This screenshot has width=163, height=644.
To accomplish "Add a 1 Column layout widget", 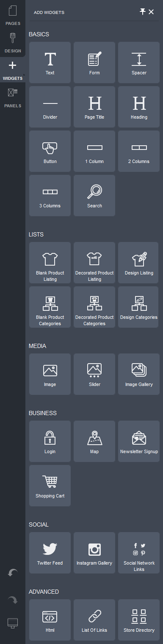I will click(94, 151).
